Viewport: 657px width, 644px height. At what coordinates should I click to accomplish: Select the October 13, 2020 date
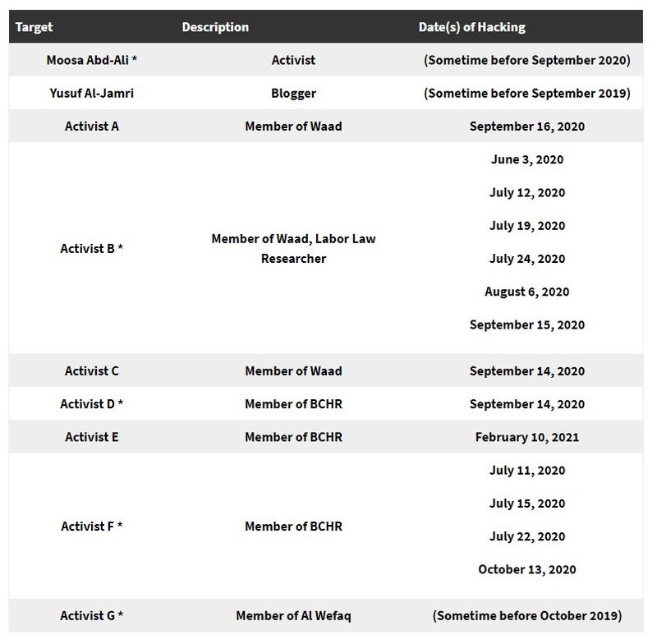(526, 569)
